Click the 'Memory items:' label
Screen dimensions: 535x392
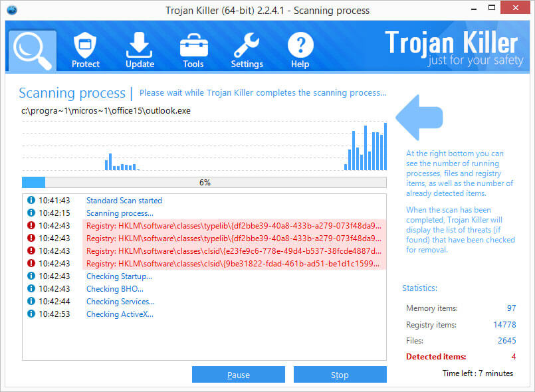pyautogui.click(x=431, y=308)
